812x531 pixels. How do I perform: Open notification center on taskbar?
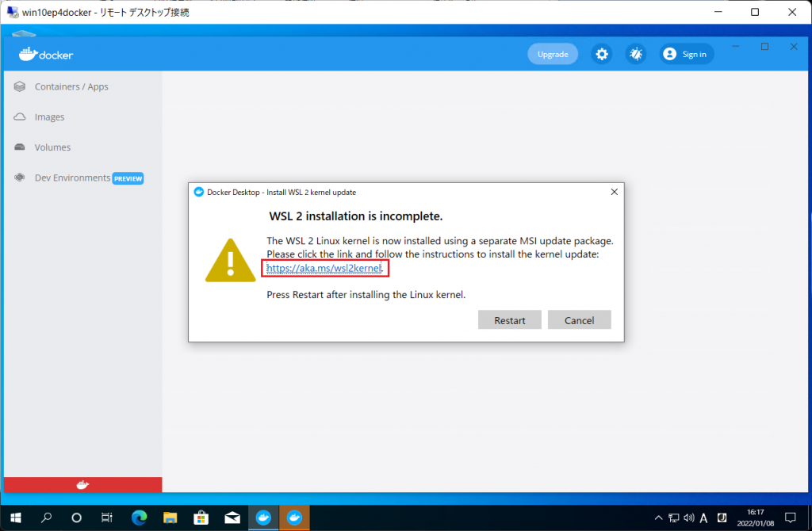click(791, 518)
